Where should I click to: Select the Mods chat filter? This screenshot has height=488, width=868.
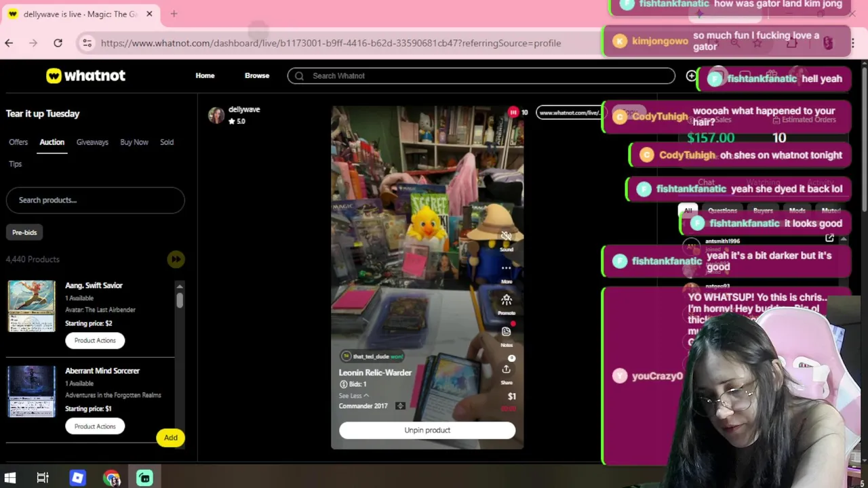(x=797, y=211)
